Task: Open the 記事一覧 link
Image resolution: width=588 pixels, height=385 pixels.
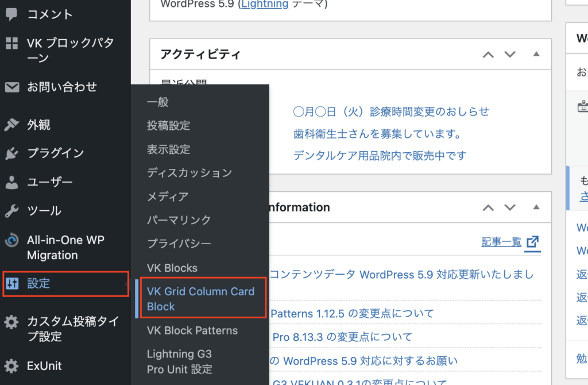Action: (x=501, y=242)
